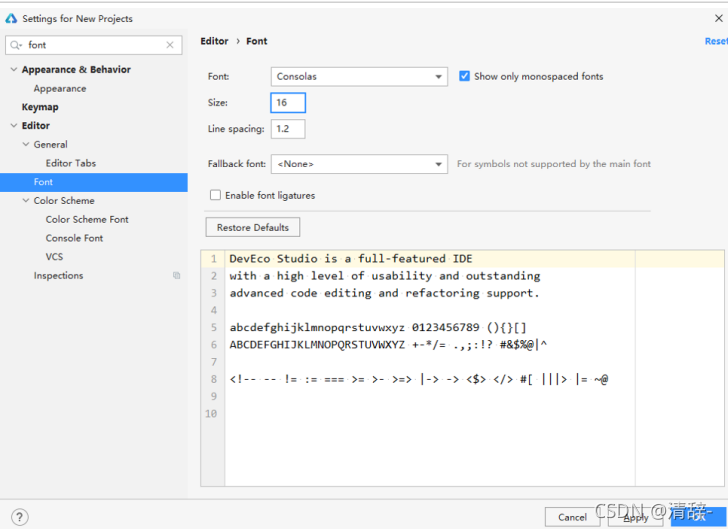Click the Apply button
Screen dimensions: 728x529
636,517
